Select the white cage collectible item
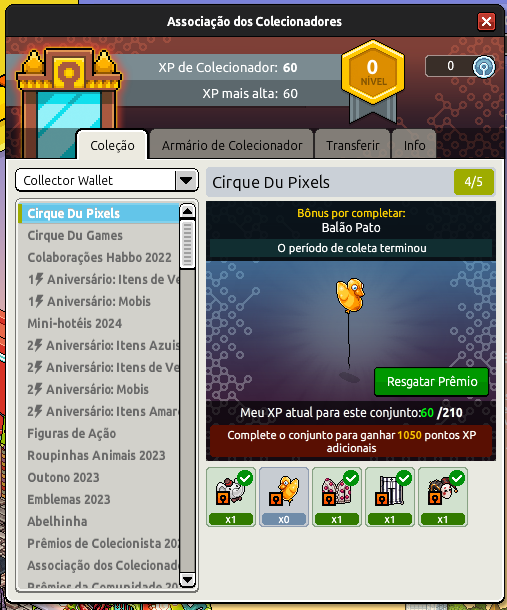This screenshot has width=507, height=610. [x=389, y=497]
